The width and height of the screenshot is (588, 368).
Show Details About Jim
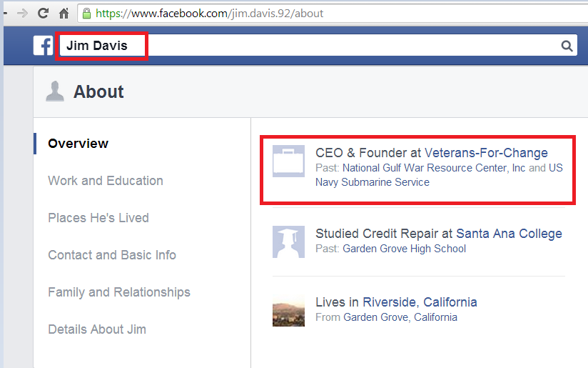[96, 329]
